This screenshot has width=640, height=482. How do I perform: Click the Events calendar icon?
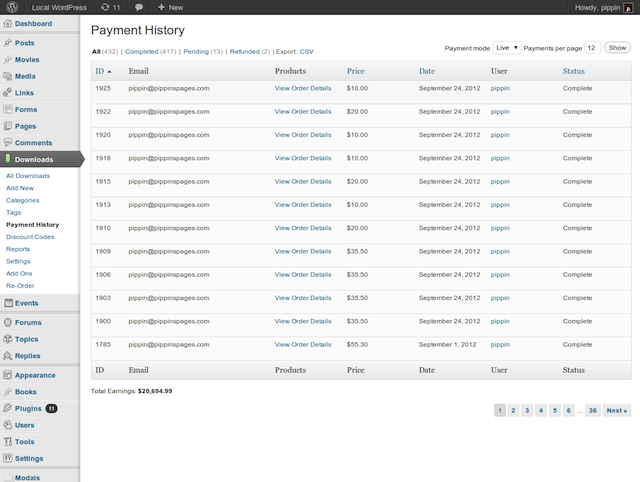point(8,302)
